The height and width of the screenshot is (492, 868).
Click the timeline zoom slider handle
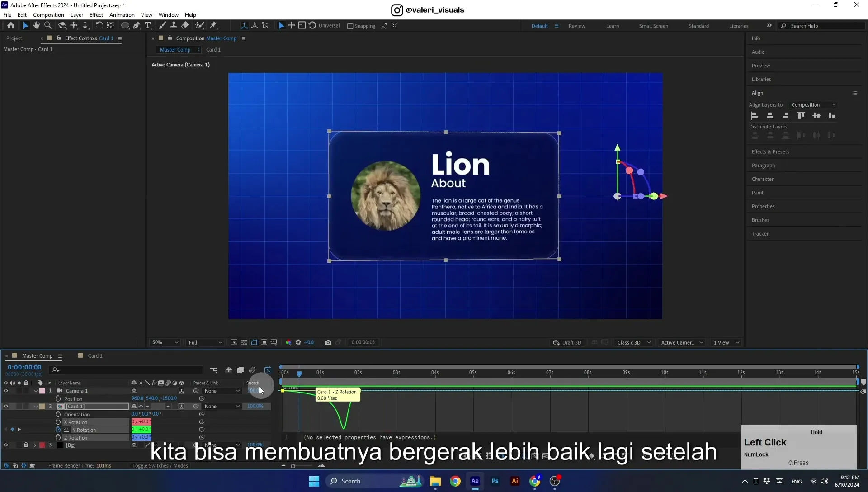coord(293,466)
